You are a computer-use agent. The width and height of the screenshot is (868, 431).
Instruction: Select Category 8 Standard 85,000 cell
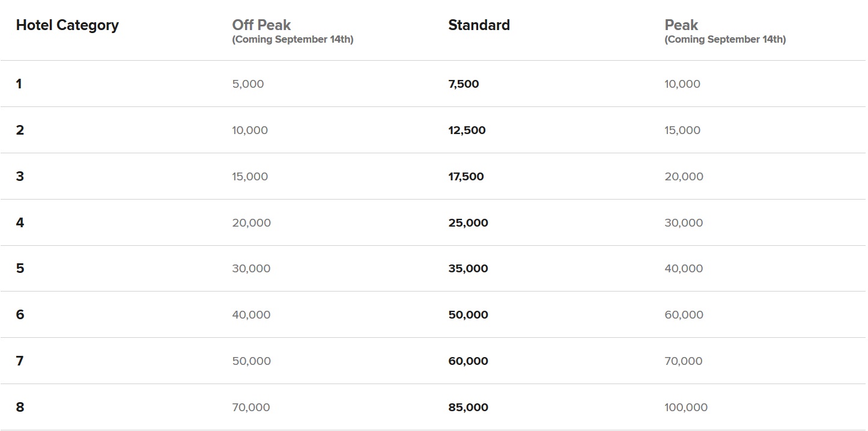tap(468, 408)
